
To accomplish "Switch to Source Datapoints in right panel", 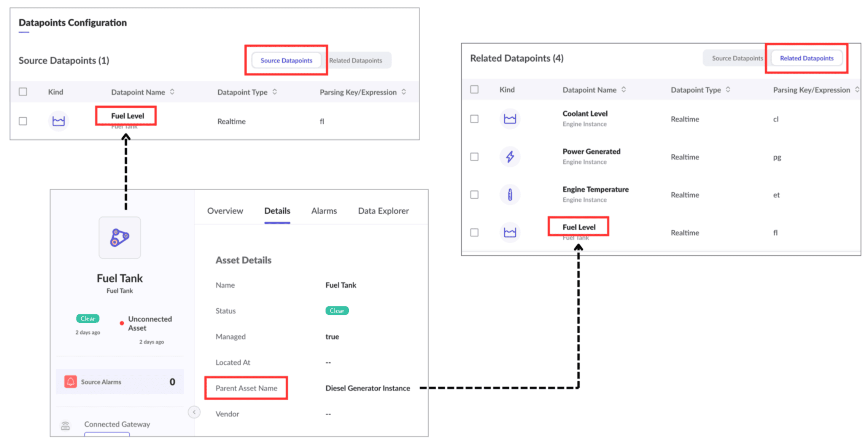I will pyautogui.click(x=737, y=58).
